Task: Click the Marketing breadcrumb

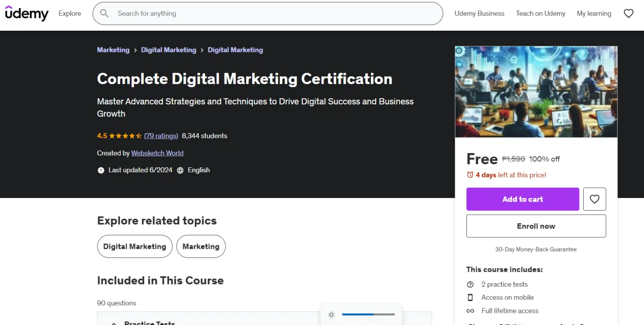Action: coord(113,50)
